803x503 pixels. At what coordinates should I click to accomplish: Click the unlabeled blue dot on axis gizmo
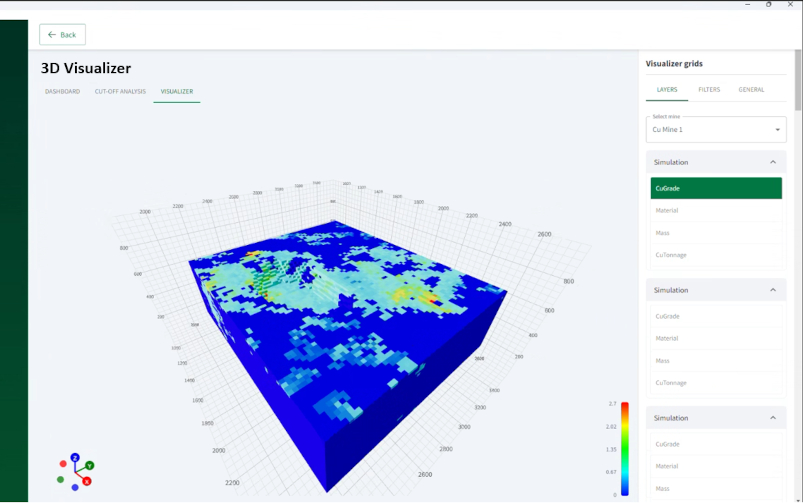click(x=75, y=487)
